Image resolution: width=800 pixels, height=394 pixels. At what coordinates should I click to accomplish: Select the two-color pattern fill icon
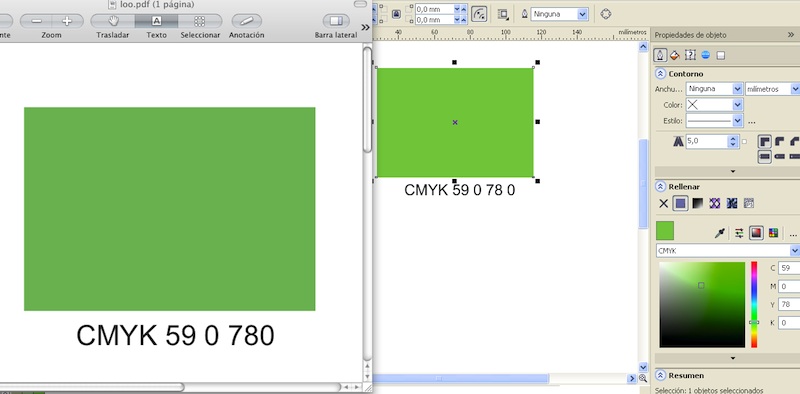click(x=714, y=204)
